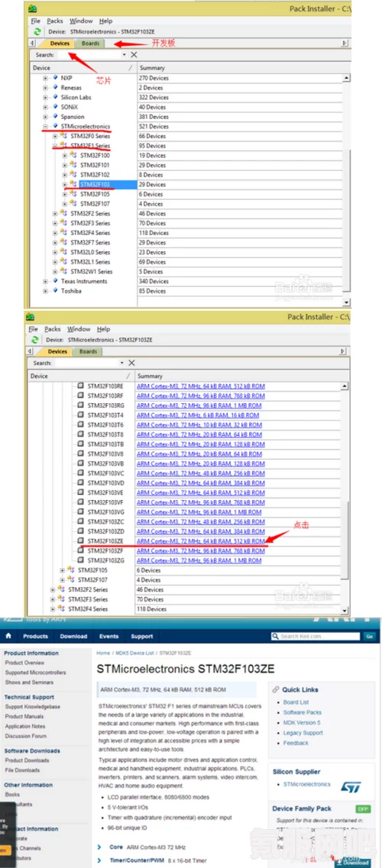Click tab scroll-right arrow in top Pack Installer

pyautogui.click(x=345, y=44)
